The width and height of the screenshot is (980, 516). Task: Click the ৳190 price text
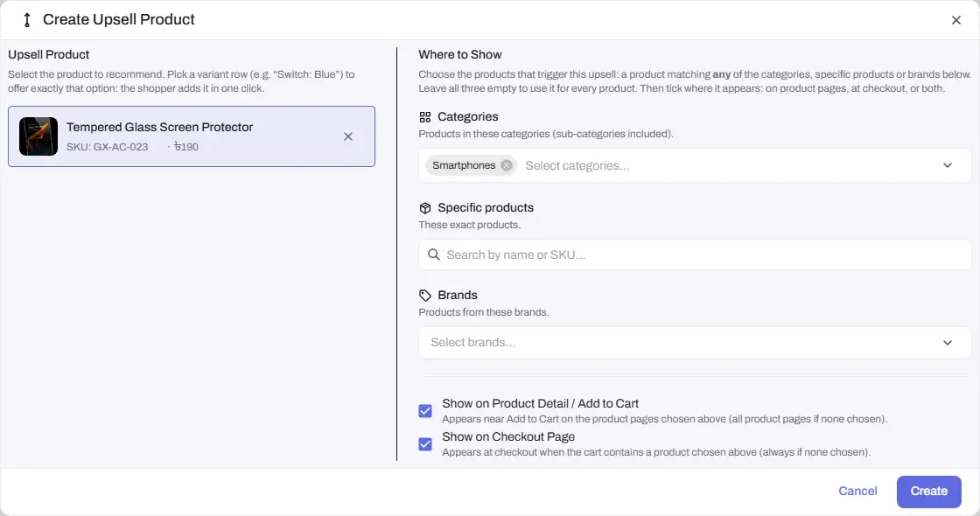186,147
